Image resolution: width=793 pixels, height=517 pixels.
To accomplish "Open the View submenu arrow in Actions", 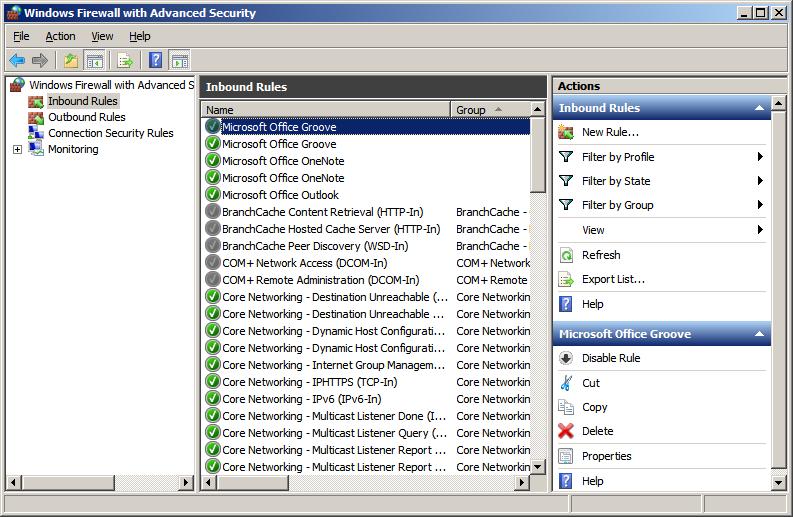I will click(x=760, y=230).
